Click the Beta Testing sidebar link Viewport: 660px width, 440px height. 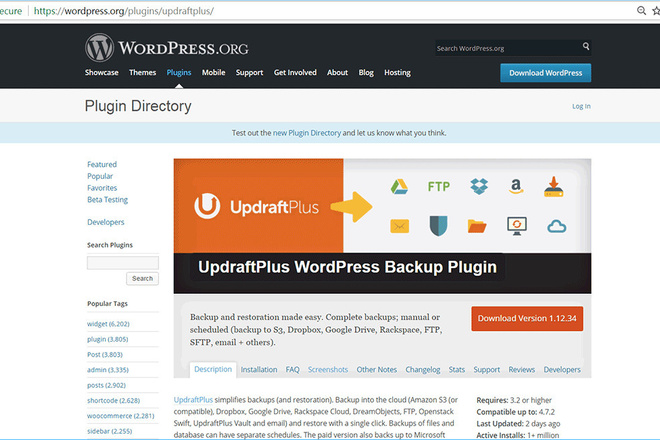coord(107,200)
